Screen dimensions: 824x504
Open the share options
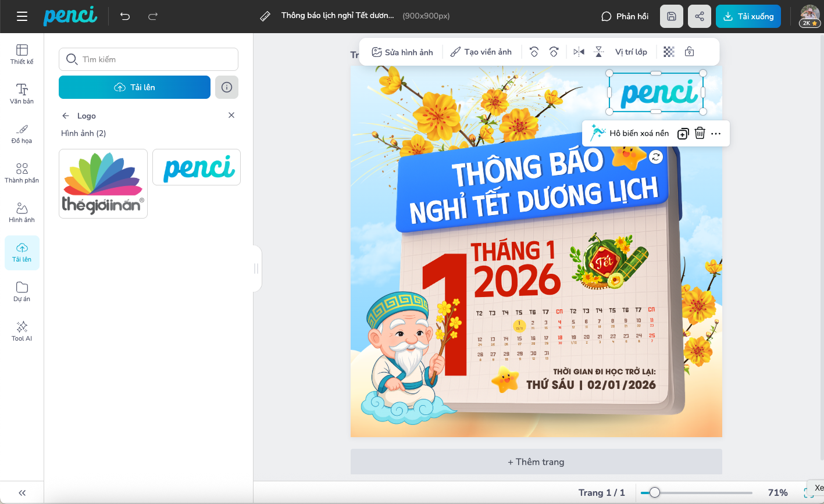(x=700, y=16)
